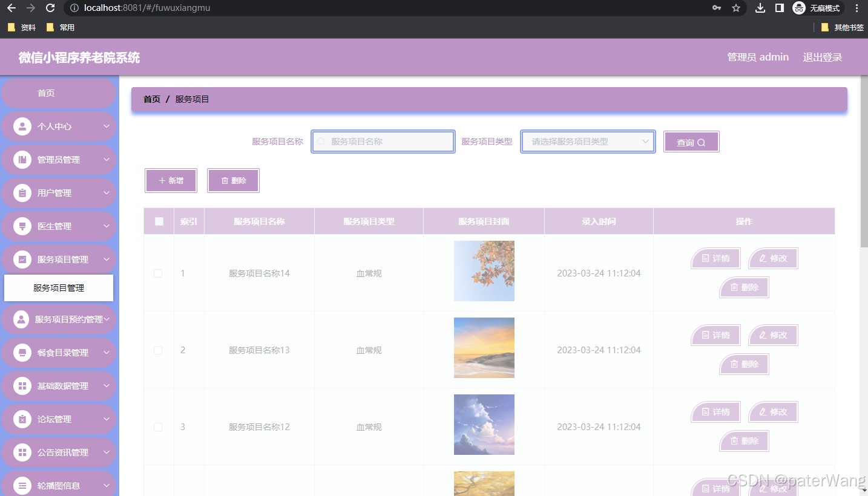The height and width of the screenshot is (496, 868).
Task: Click the 录入时间 column header
Action: pyautogui.click(x=599, y=221)
